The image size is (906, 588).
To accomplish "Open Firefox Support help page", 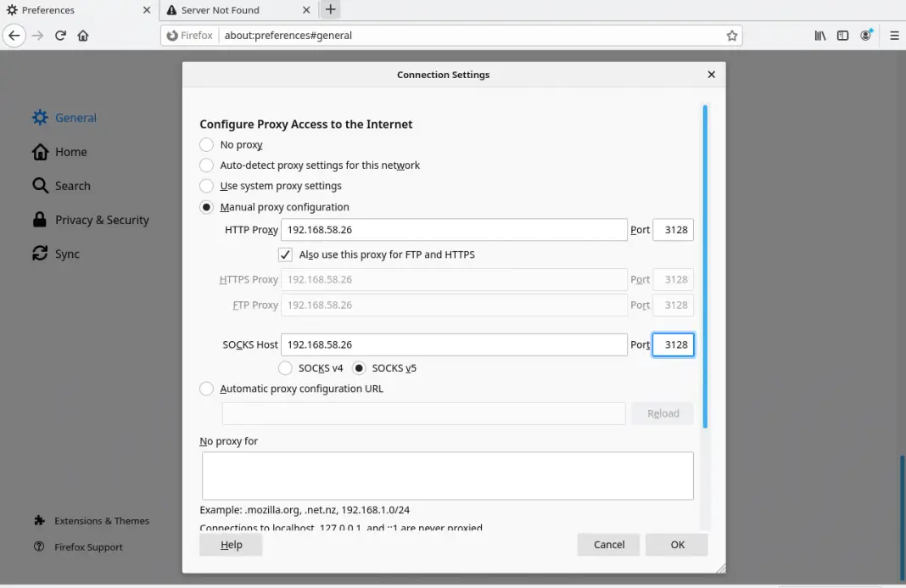I will [x=81, y=546].
